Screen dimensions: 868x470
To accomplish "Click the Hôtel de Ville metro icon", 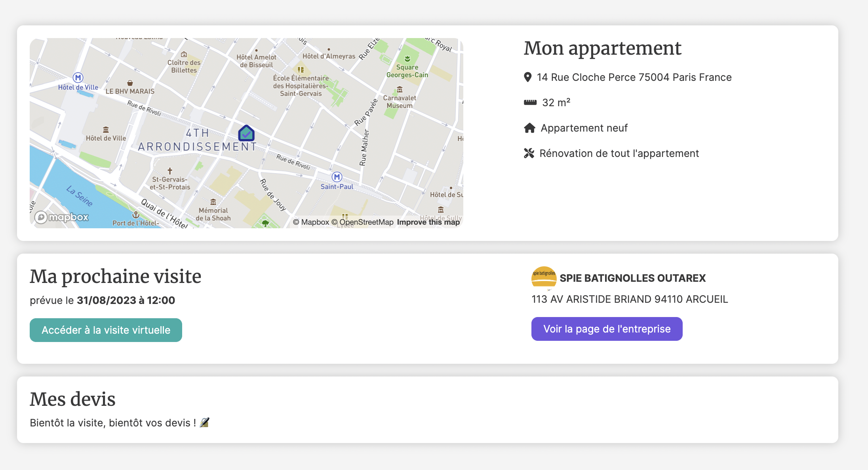I will click(78, 78).
